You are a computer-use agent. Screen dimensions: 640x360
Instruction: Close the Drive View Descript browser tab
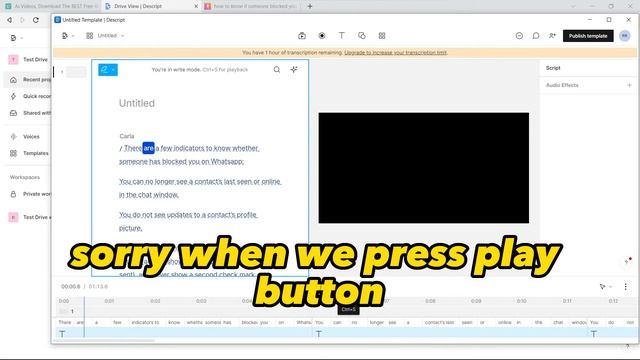click(196, 6)
